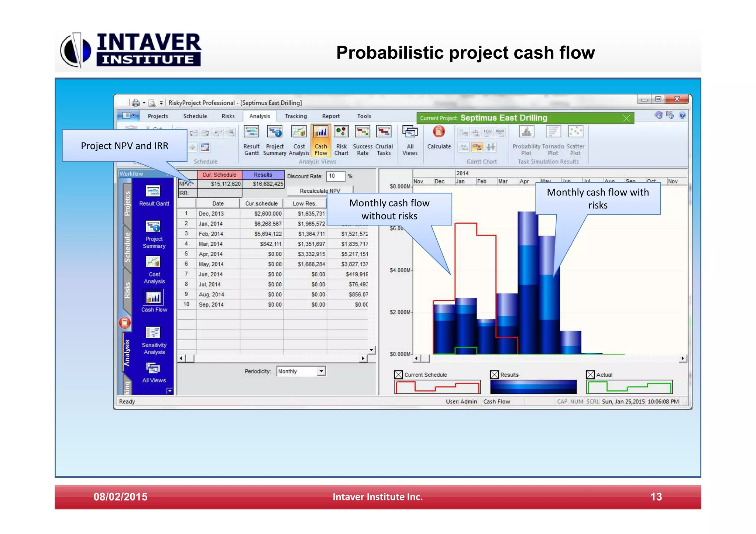The height and width of the screenshot is (534, 756).
Task: Select the Cash Flow ribbon view
Action: (320, 140)
